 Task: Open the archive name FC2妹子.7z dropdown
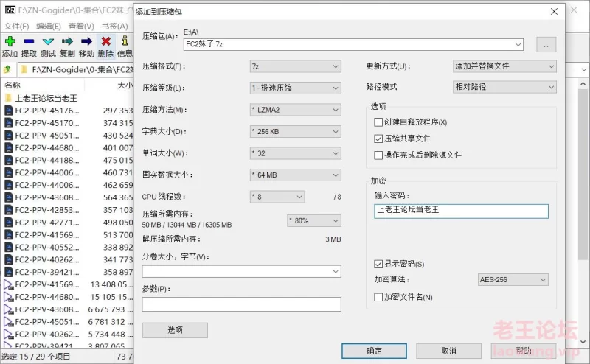(x=518, y=44)
